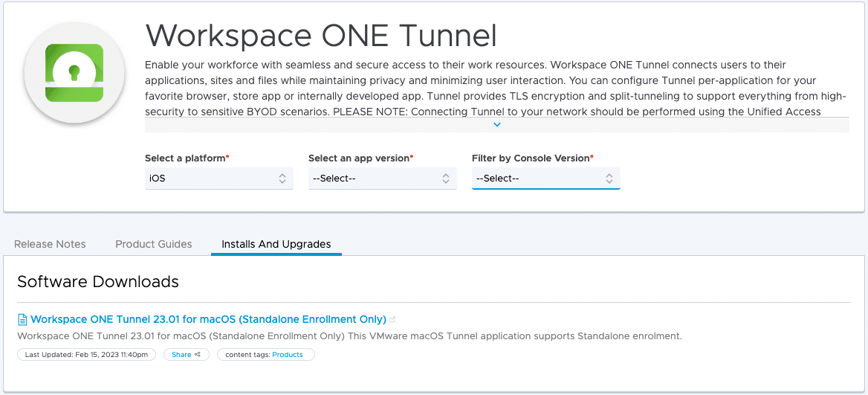Switch to the Release Notes tab
Viewport: 868px width, 395px height.
click(50, 244)
